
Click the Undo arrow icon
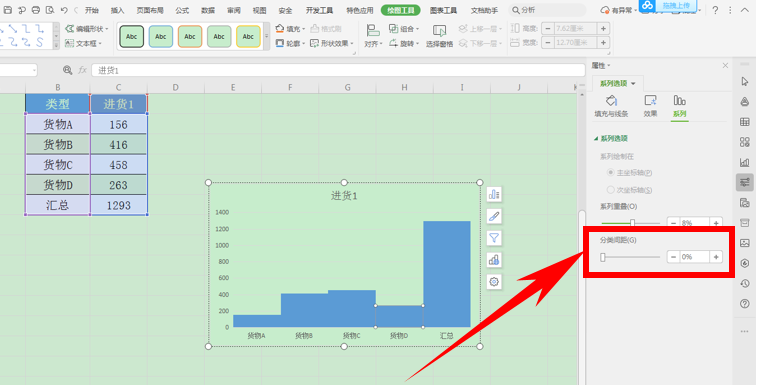pyautogui.click(x=64, y=10)
